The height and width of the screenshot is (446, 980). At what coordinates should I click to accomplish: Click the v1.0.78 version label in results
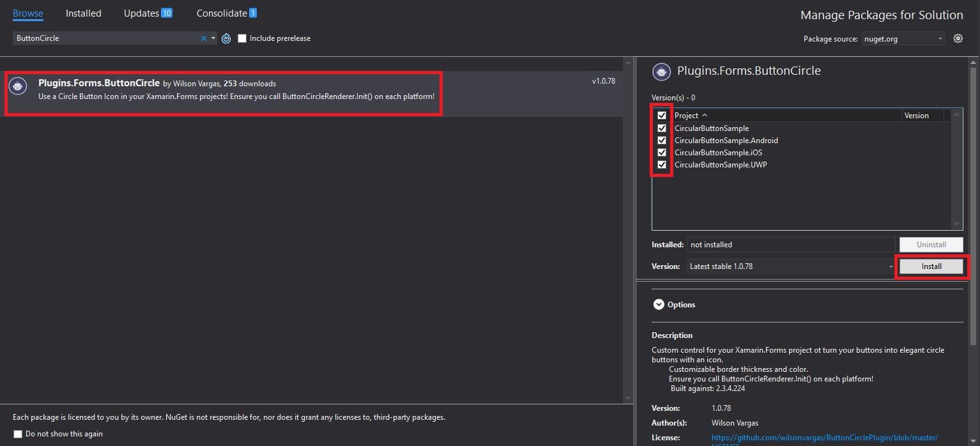[604, 81]
